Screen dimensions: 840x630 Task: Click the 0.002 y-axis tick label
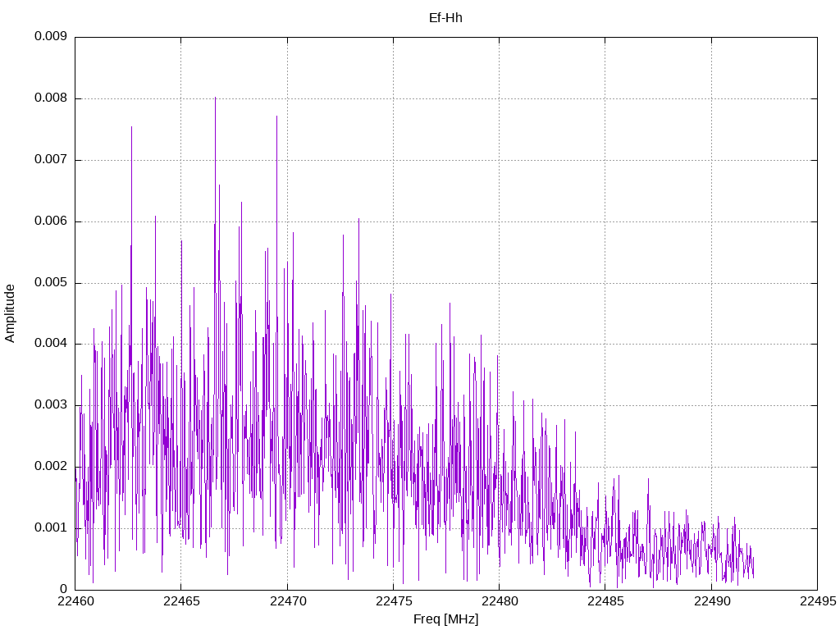click(x=51, y=467)
